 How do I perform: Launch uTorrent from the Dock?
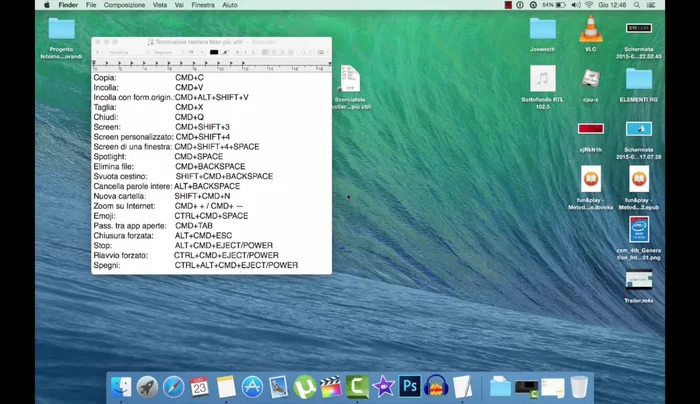point(305,386)
